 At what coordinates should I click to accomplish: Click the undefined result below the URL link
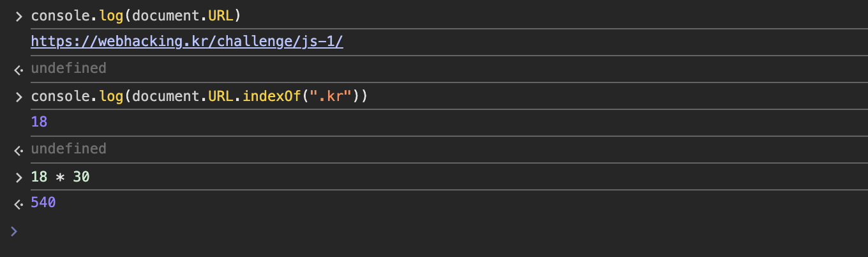click(68, 68)
